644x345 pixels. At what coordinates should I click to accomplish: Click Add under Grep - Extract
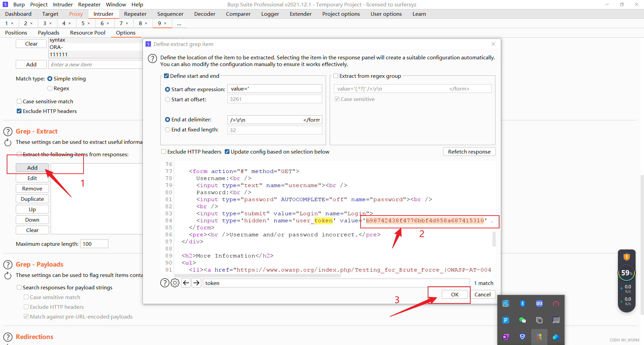click(32, 168)
